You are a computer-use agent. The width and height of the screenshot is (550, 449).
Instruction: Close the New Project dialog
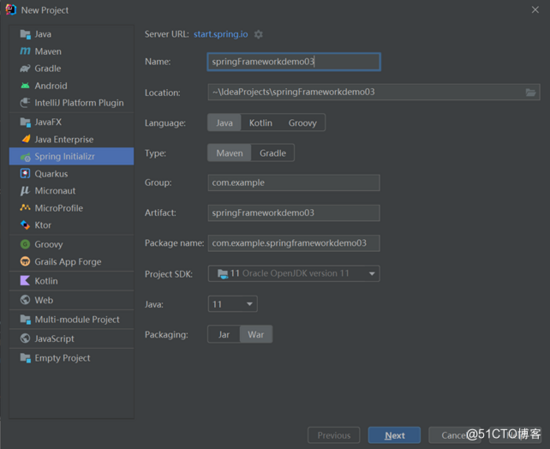point(535,10)
